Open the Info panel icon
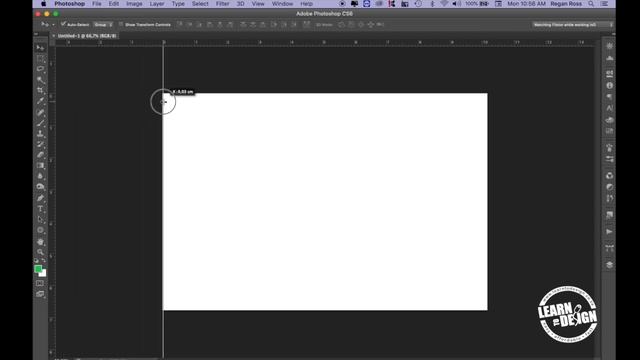Screen dimensions: 640x360 [x=609, y=85]
